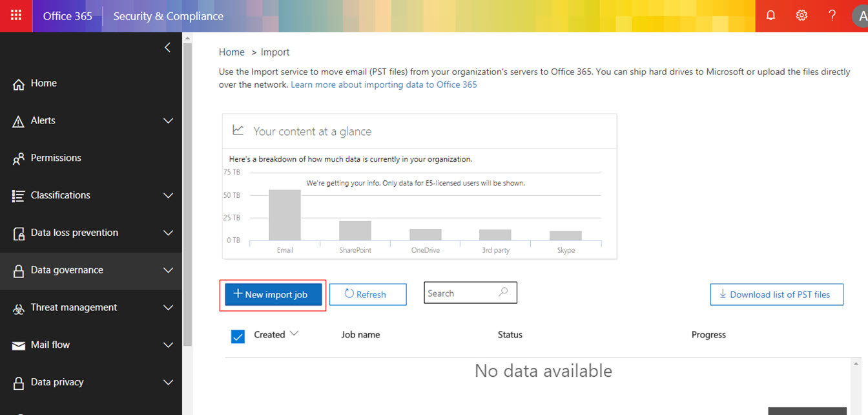Select the Alerts menu item
868x415 pixels.
[x=91, y=121]
